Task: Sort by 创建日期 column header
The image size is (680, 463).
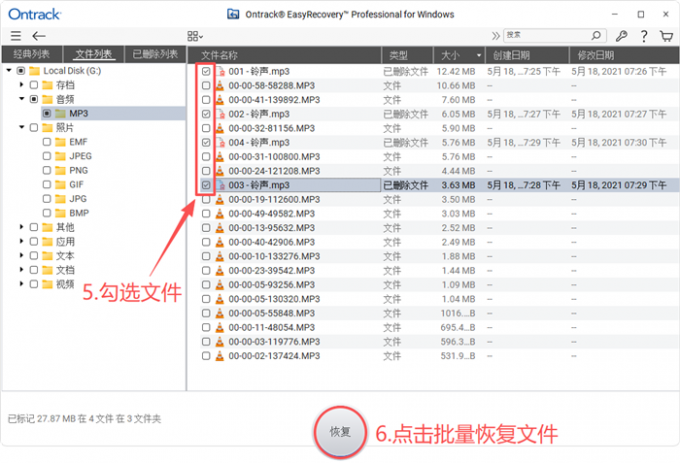Action: click(526, 55)
